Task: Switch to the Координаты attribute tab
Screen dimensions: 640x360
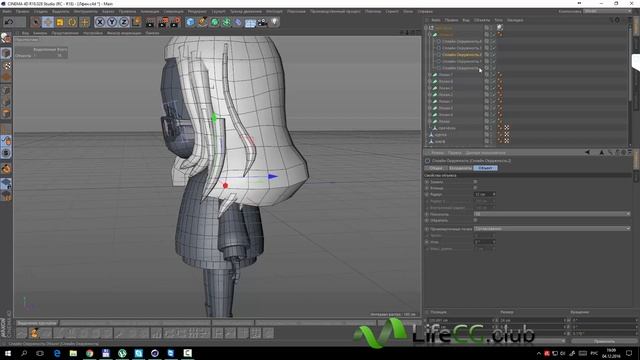Action: tap(460, 168)
